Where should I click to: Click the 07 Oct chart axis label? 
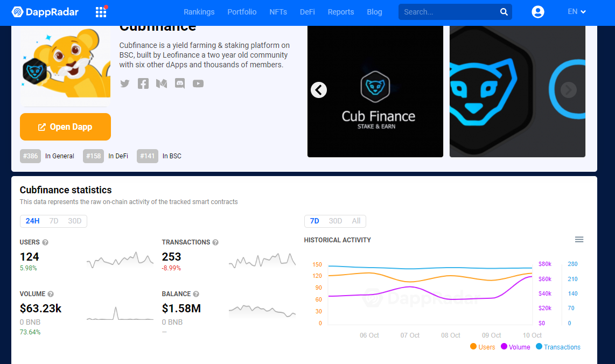410,335
